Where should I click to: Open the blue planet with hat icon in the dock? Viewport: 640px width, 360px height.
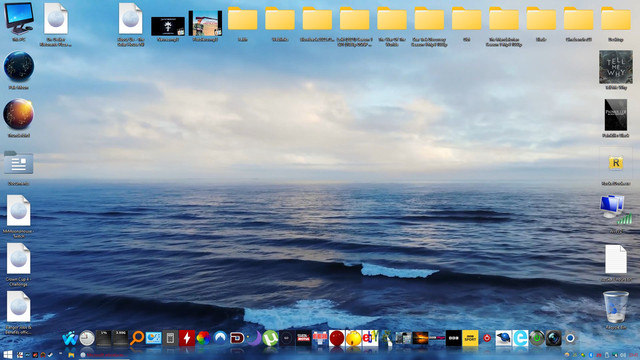click(x=504, y=338)
